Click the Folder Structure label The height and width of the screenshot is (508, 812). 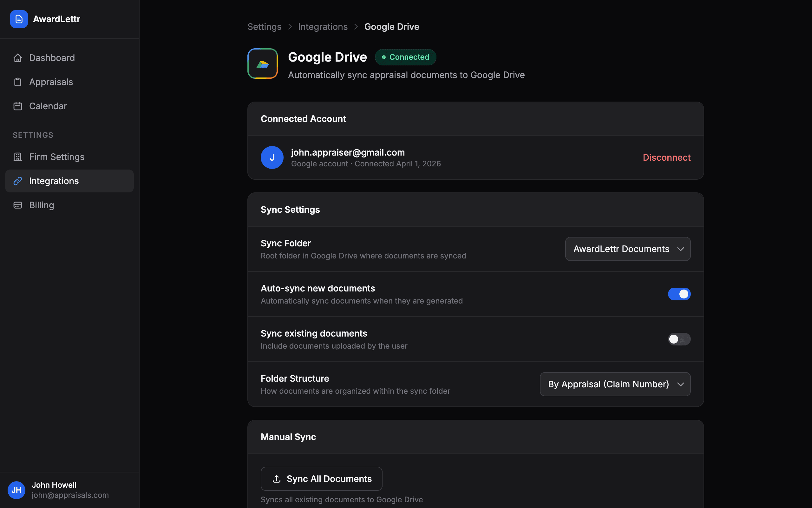pyautogui.click(x=295, y=378)
